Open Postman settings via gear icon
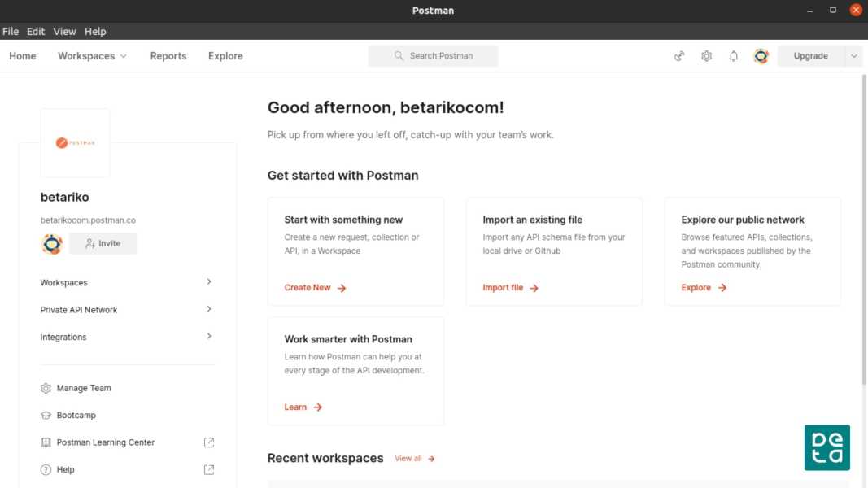 click(x=706, y=55)
